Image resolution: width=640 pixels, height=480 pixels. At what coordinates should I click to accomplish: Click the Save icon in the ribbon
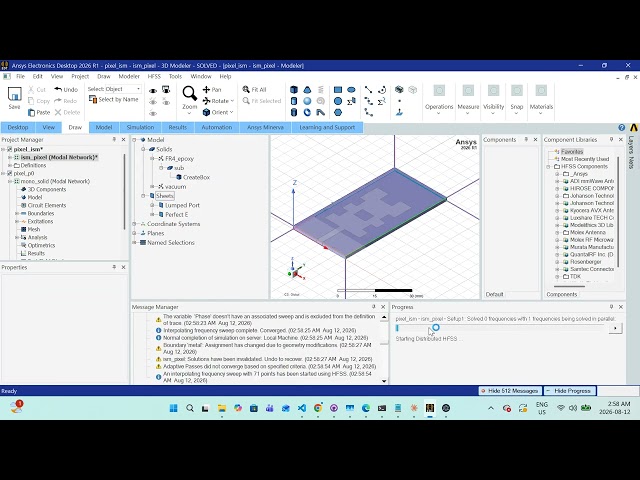(14, 95)
